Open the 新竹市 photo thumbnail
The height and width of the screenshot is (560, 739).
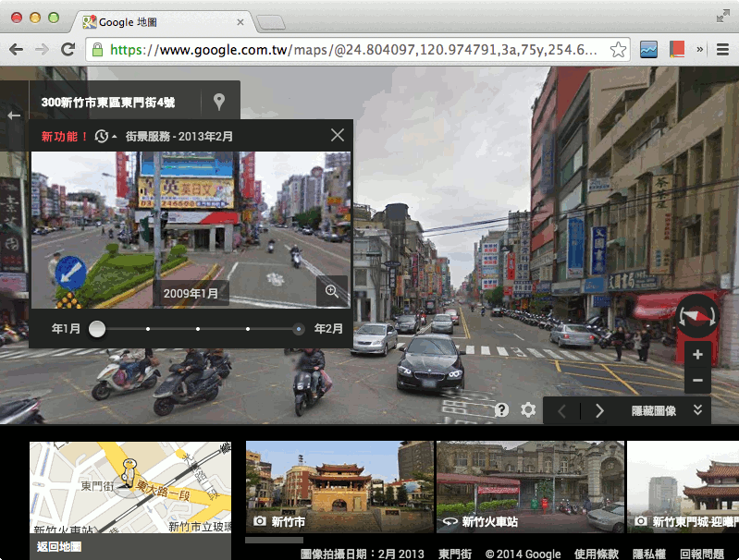pos(339,486)
